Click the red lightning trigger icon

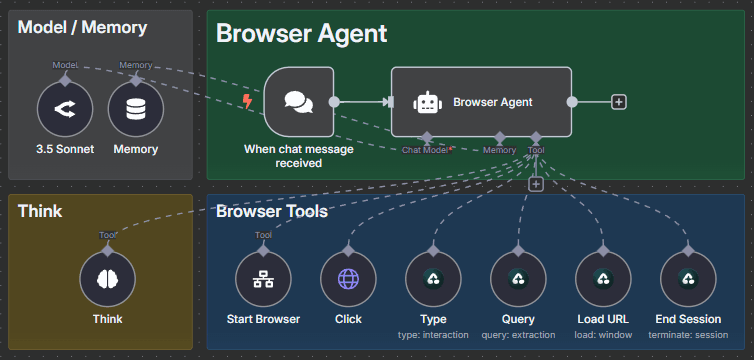[x=247, y=101]
